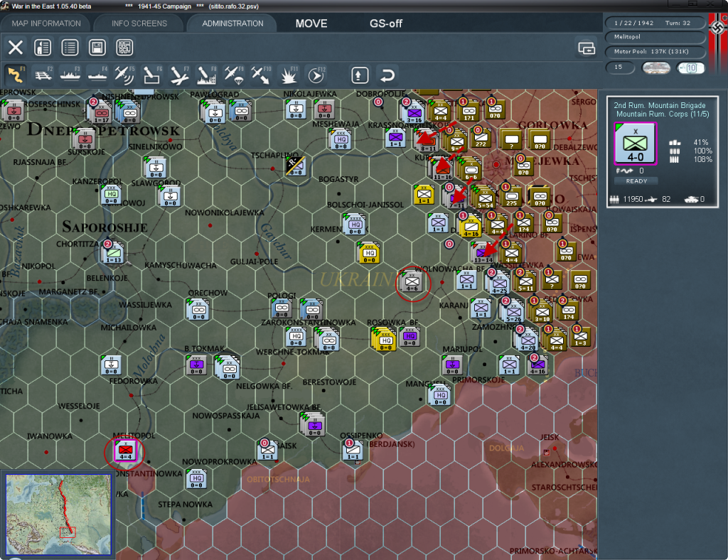Click the minimap overview thumbnail

(58, 514)
